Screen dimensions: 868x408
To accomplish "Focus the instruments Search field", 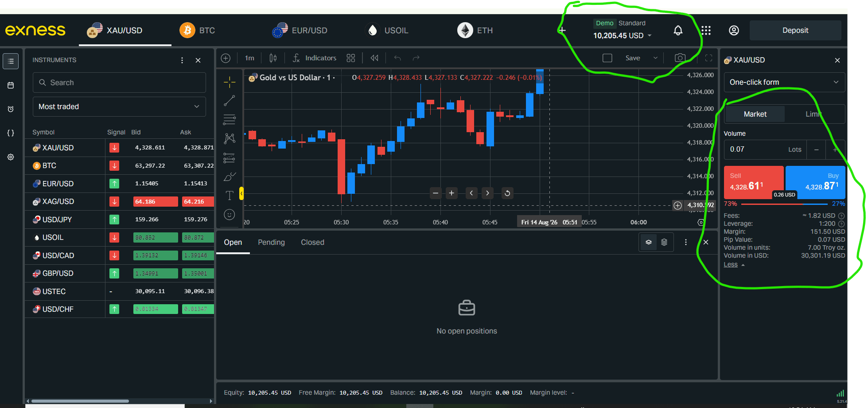I will (119, 83).
